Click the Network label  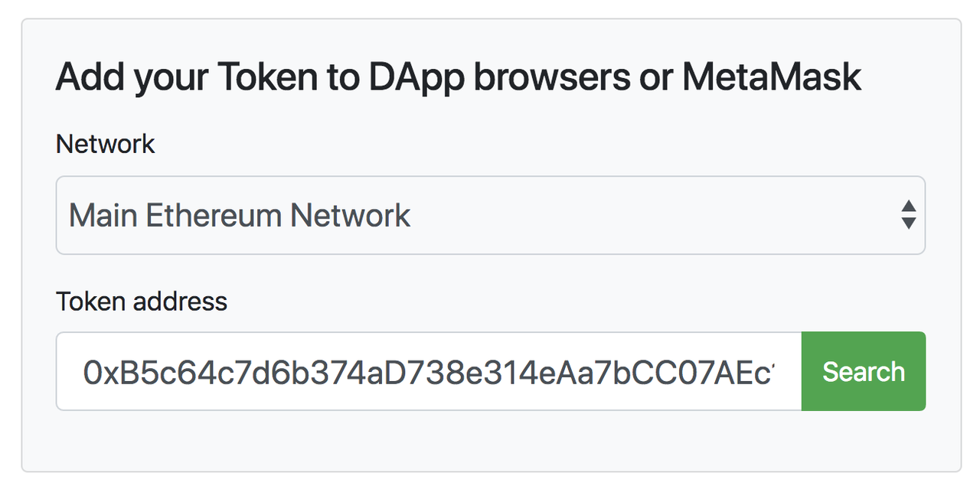point(106,144)
